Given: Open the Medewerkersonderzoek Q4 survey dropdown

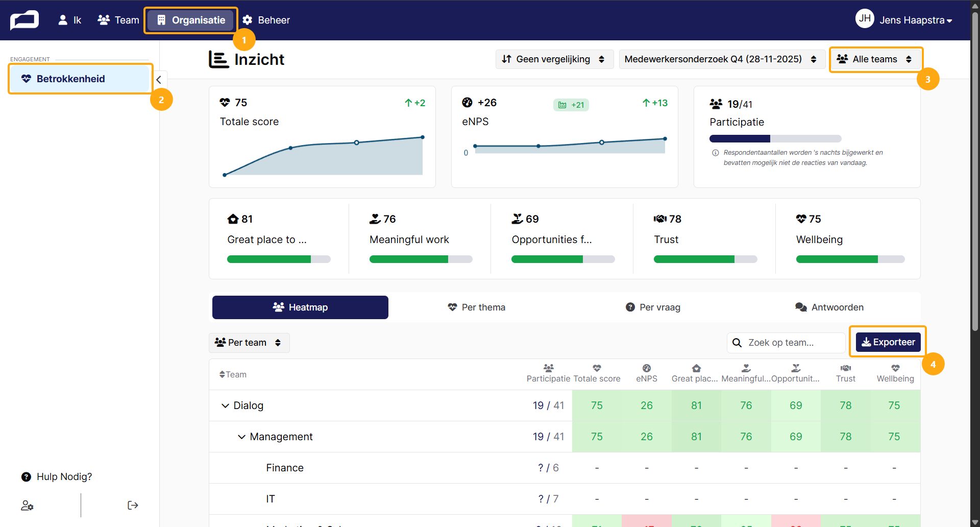Looking at the screenshot, I should pos(722,59).
